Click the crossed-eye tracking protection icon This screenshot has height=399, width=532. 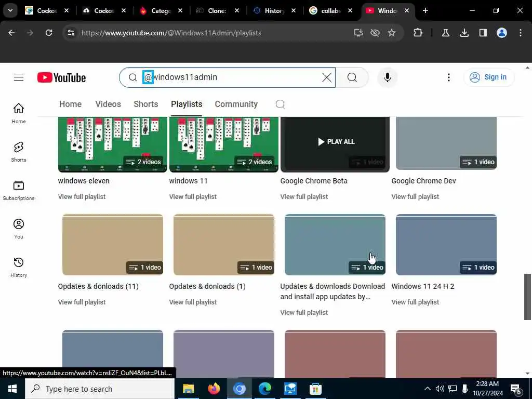click(375, 33)
